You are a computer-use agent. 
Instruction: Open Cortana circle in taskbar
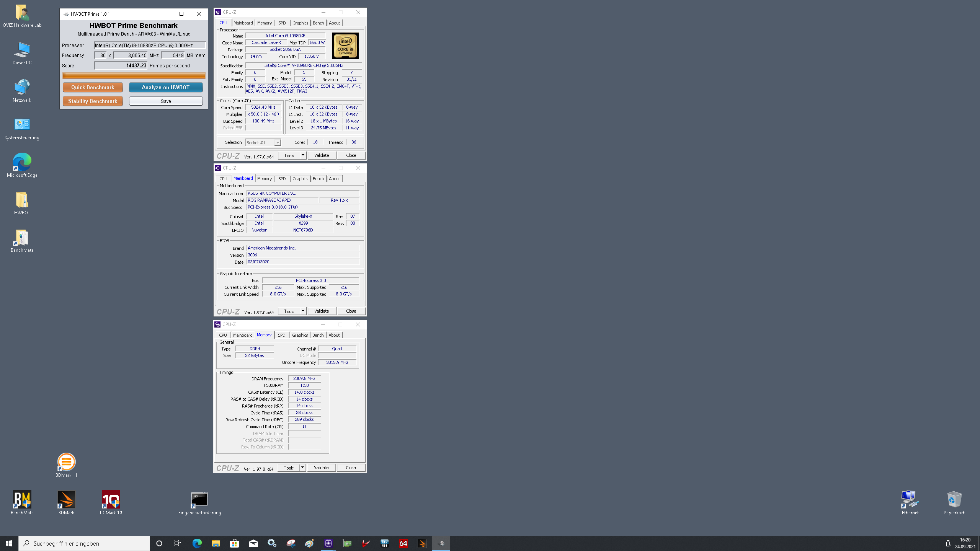pos(159,543)
